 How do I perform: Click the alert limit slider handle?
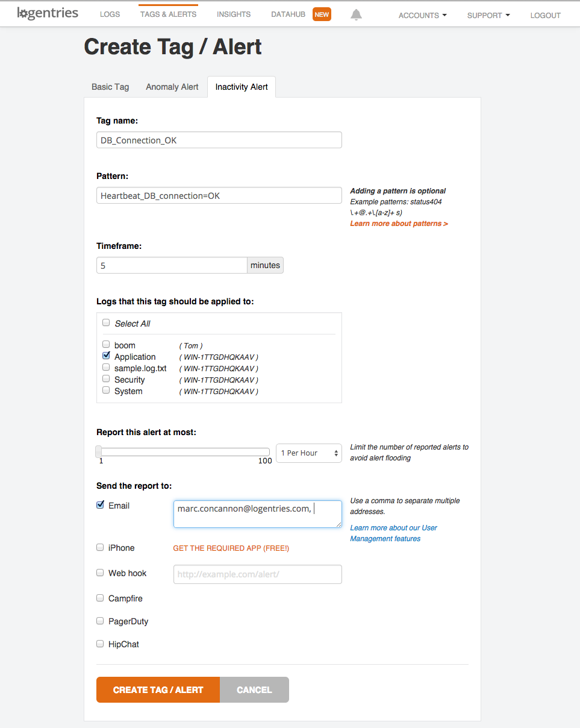pyautogui.click(x=99, y=452)
